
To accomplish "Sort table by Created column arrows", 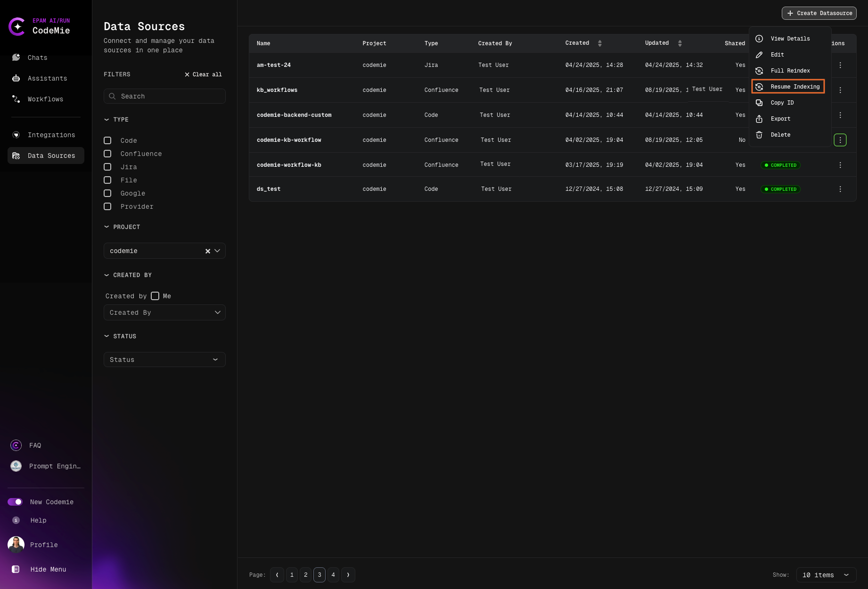I will tap(599, 43).
